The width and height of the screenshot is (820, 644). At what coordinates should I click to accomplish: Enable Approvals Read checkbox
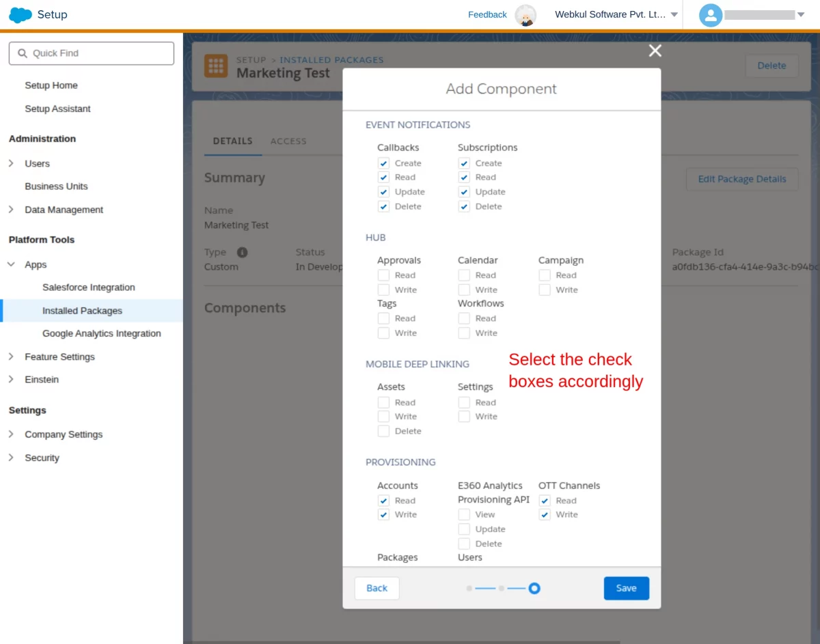383,275
